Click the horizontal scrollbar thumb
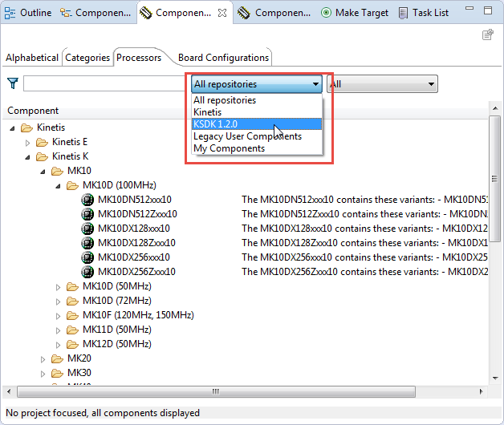This screenshot has width=504, height=425. [216, 391]
